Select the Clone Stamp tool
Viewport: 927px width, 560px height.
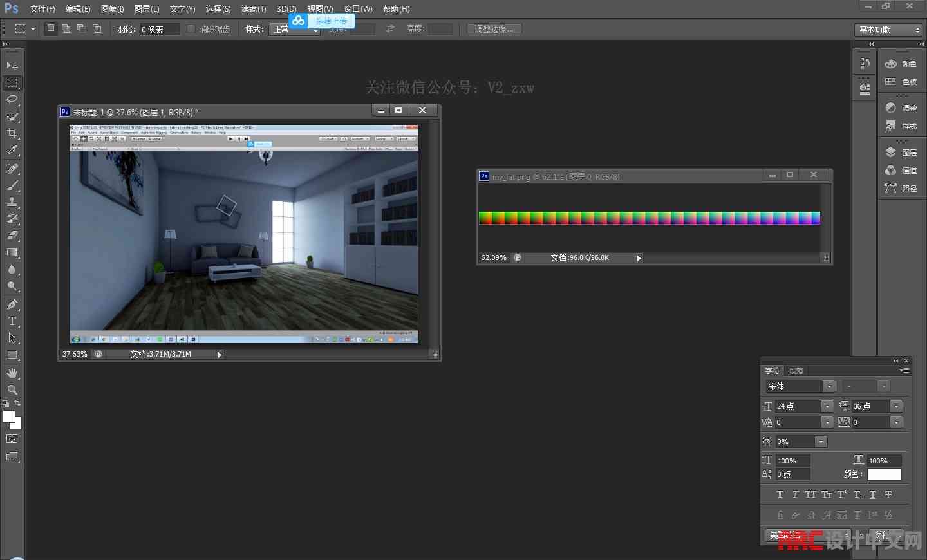pyautogui.click(x=12, y=202)
